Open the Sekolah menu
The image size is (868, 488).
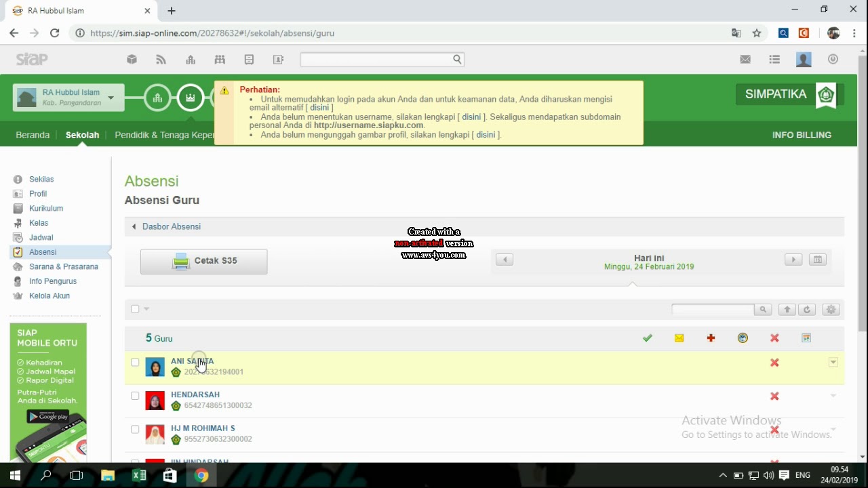pos(82,135)
